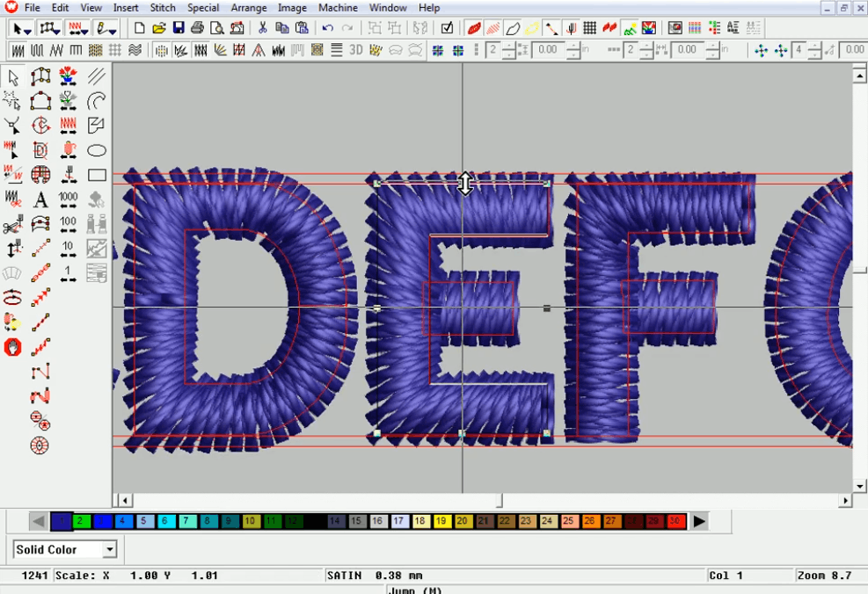
Task: Open the reshape nodes tool dropdown
Action: click(56, 30)
